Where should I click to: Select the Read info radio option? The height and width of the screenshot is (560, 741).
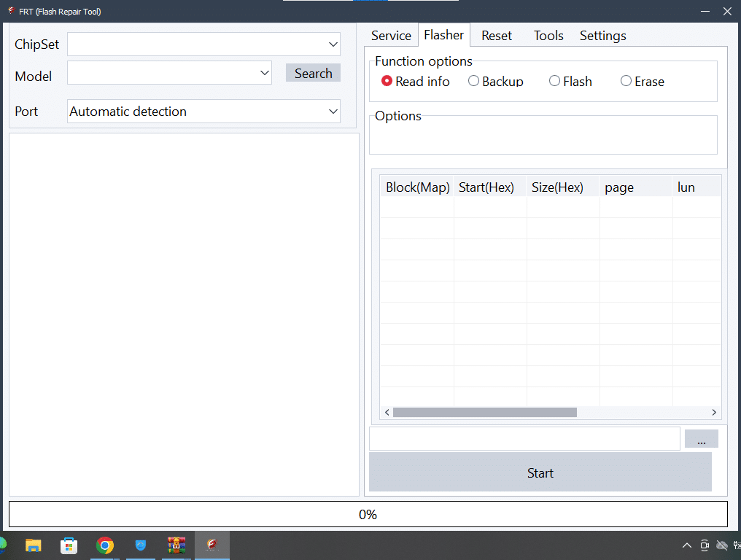coord(387,82)
